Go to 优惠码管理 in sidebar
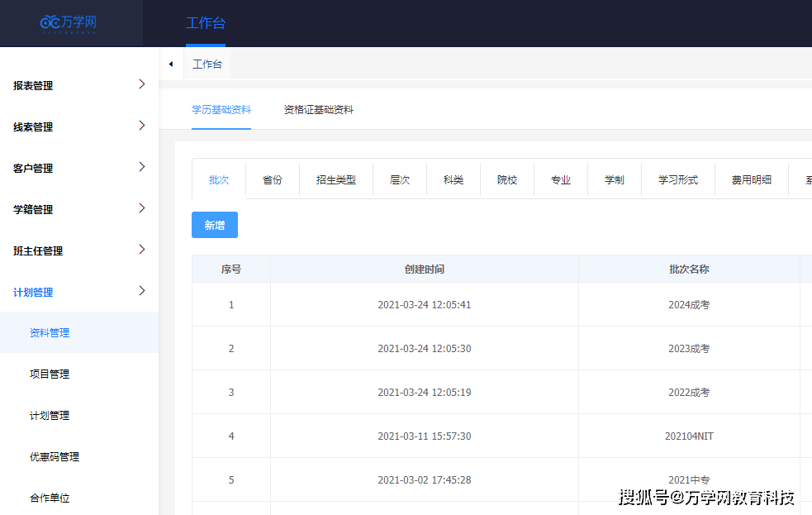Viewport: 812px width, 515px height. pos(55,457)
